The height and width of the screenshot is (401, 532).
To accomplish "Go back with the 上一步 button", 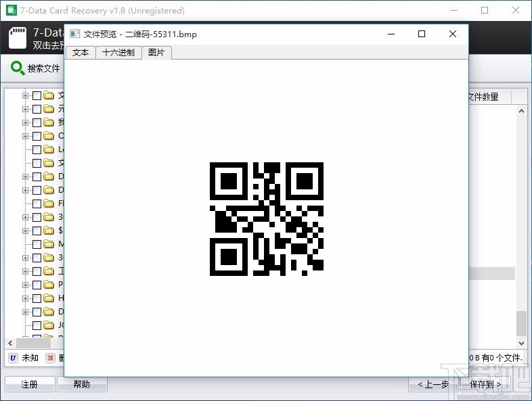I will (433, 384).
